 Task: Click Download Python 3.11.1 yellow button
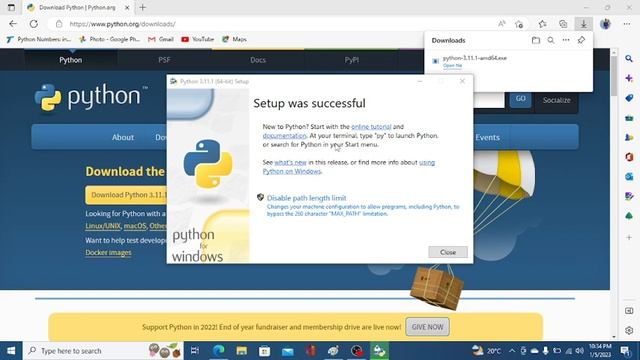pos(126,195)
